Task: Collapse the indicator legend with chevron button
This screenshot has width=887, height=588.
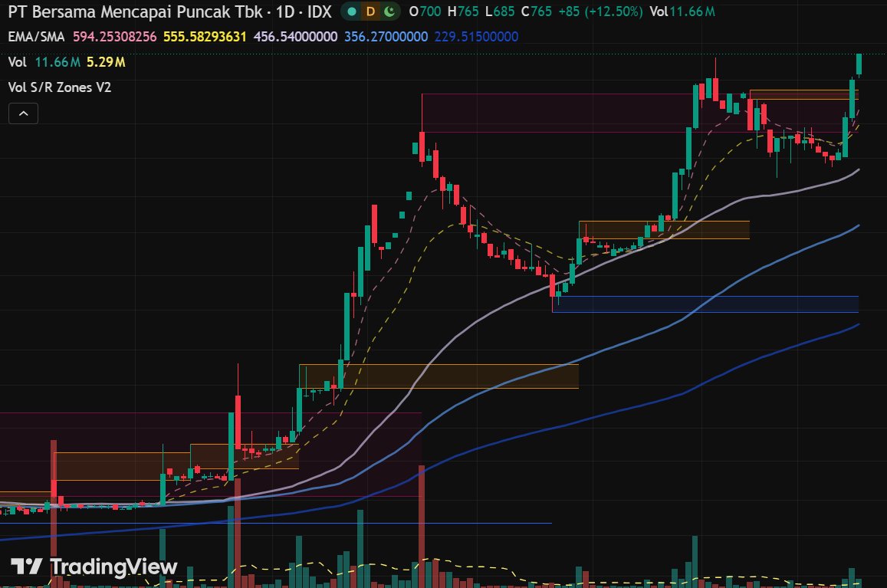Action: [x=23, y=113]
